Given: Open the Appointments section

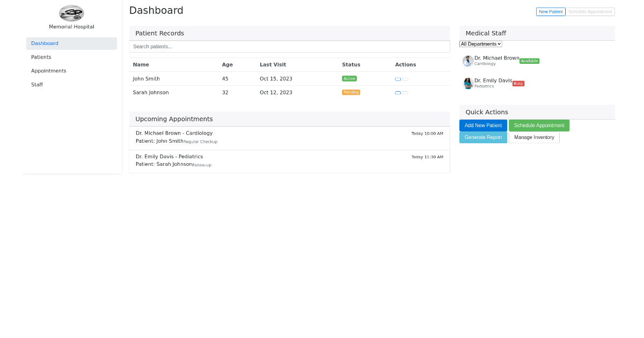Looking at the screenshot, I should pos(48,70).
